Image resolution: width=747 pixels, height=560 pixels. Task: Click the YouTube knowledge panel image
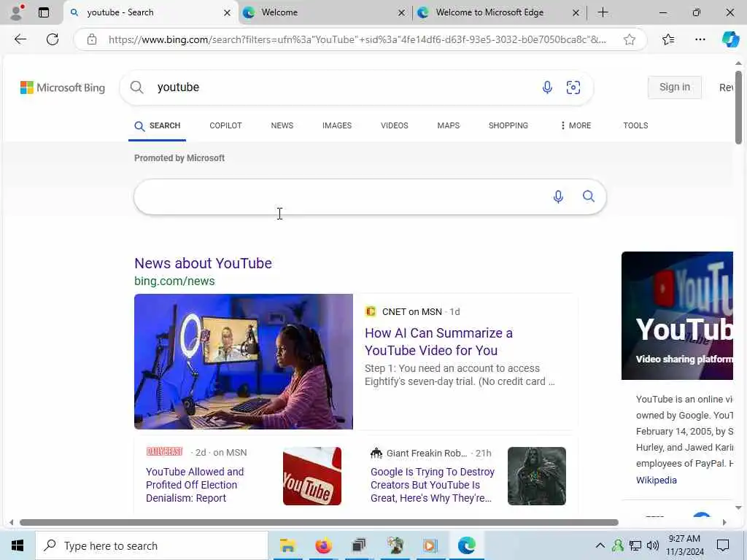point(677,315)
